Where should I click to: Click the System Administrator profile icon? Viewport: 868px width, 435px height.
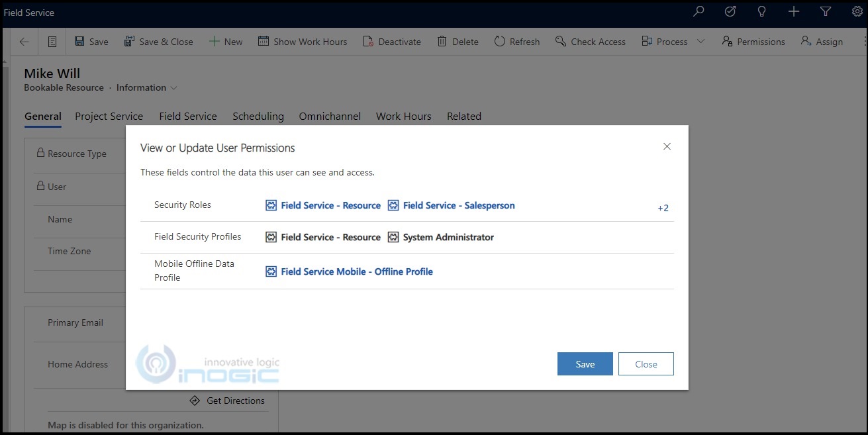[x=393, y=237]
